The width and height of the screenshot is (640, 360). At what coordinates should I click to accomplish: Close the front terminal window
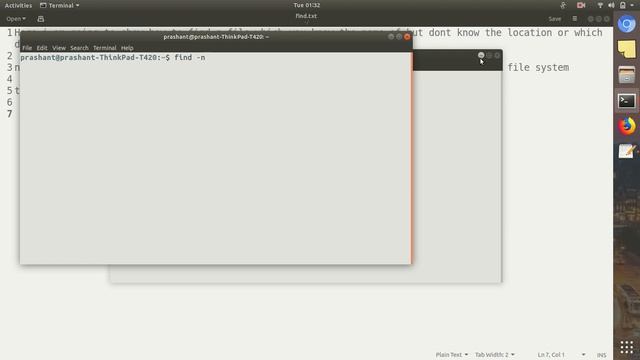coord(407,37)
